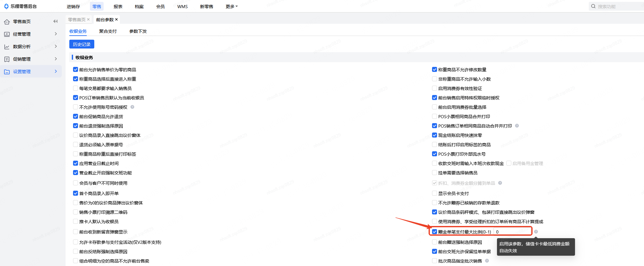Click help icon beside POS销售订单相同商品自动合并打印
This screenshot has height=266, width=644.
pos(517,126)
